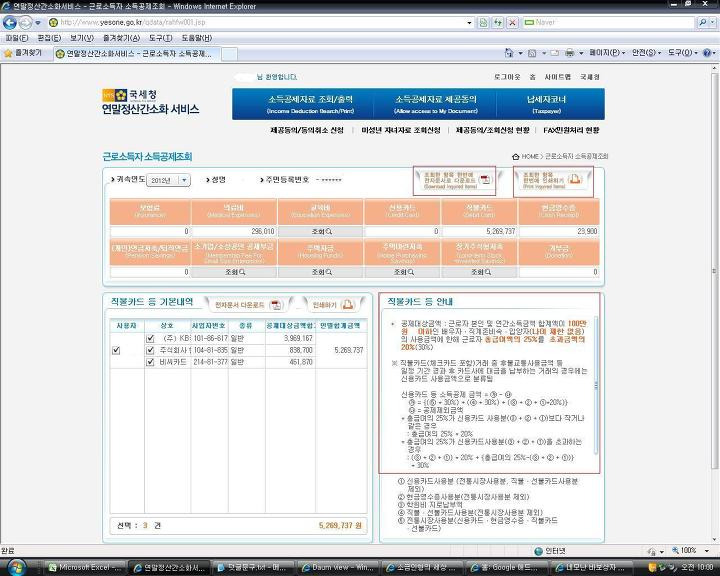Click 조회 button under 주택자금
Image resolution: width=720 pixels, height=576 pixels.
(321, 272)
